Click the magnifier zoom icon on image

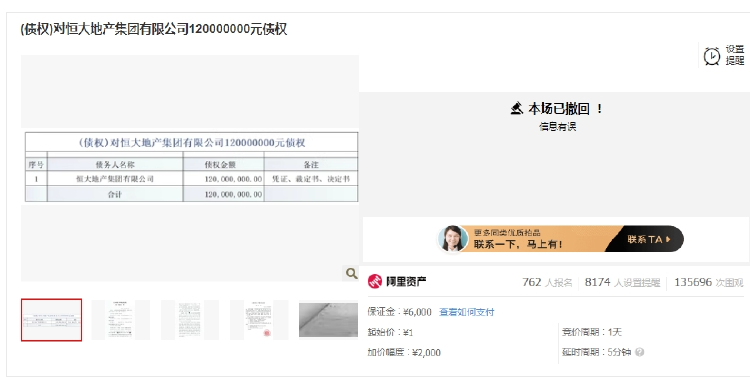pos(352,273)
